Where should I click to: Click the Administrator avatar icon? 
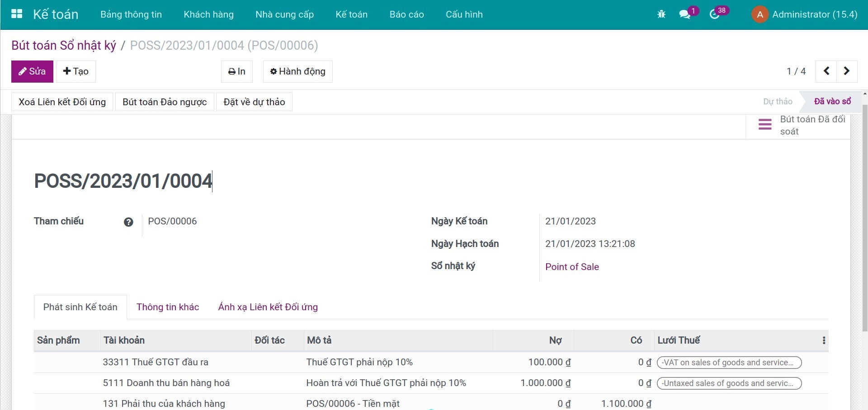(760, 14)
